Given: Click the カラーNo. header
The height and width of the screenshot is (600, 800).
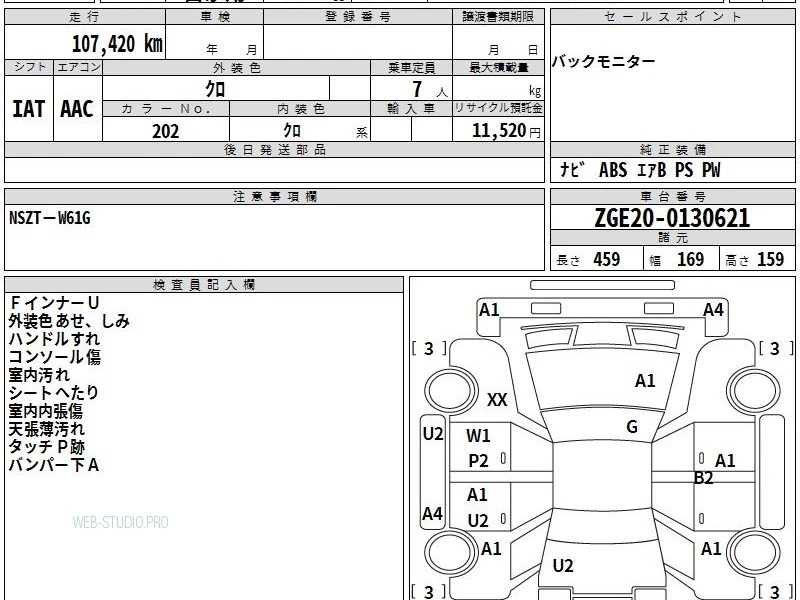Looking at the screenshot, I should [x=166, y=109].
